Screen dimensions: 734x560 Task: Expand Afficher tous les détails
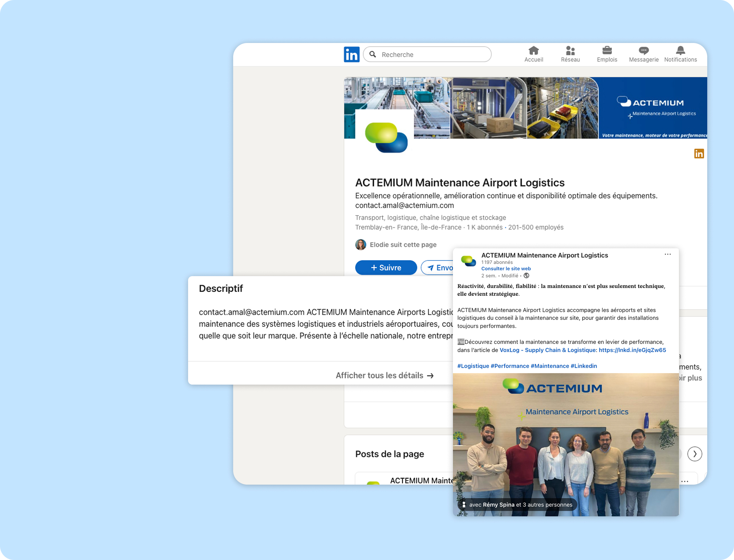[x=384, y=375]
